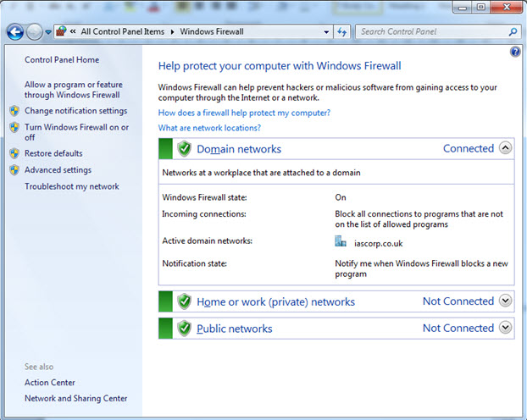Open What are network locations link
This screenshot has width=527, height=420.
209,128
